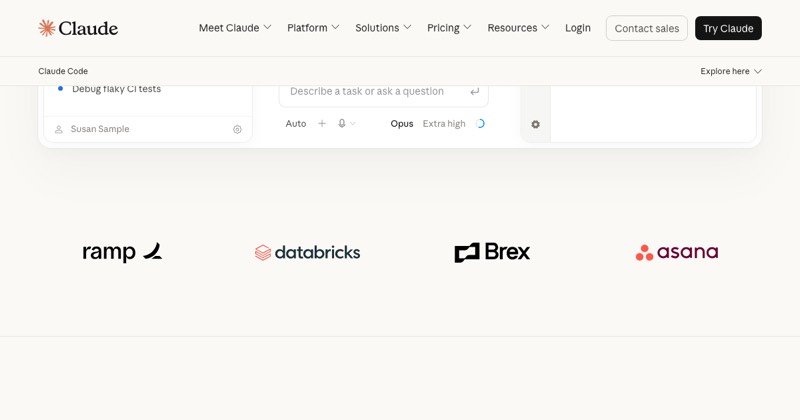Click the Brex logo

pyautogui.click(x=492, y=252)
